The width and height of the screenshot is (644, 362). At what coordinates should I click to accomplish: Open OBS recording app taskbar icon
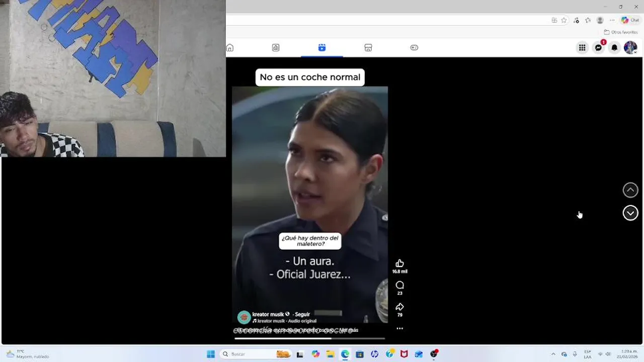[x=434, y=354]
